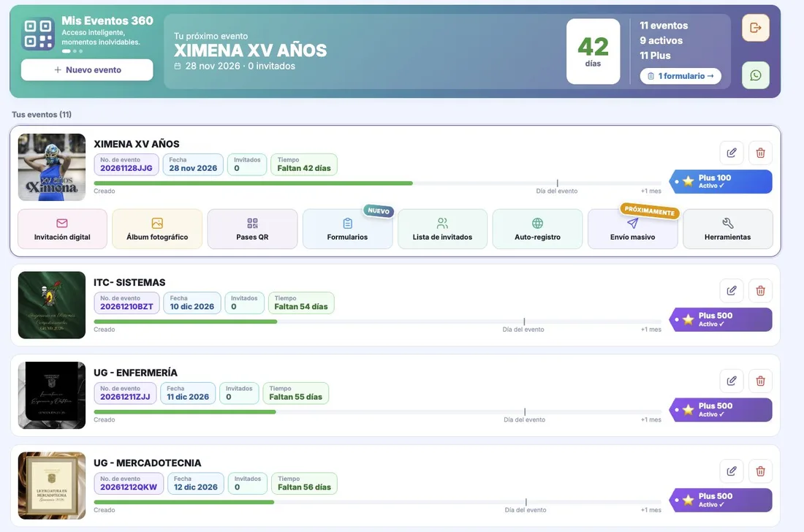The width and height of the screenshot is (804, 532).
Task: Click UG - ENFERMERÍA progress timeline bar
Action: tap(377, 411)
